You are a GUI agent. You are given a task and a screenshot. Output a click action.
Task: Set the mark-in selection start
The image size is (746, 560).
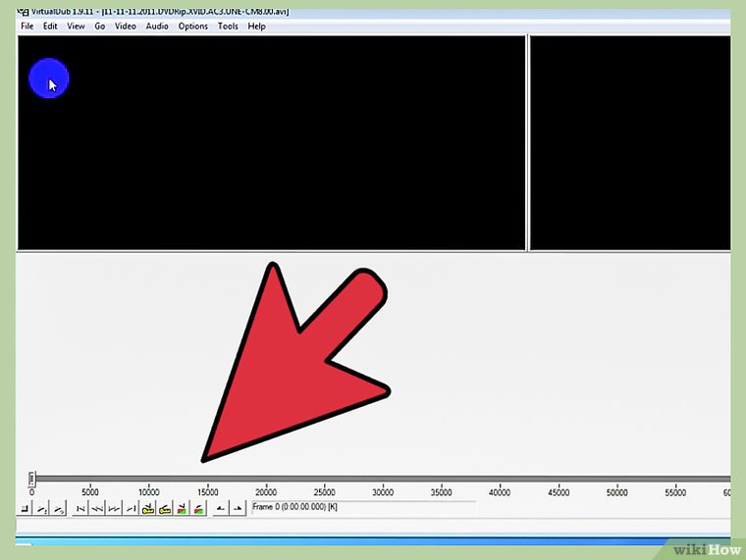220,509
